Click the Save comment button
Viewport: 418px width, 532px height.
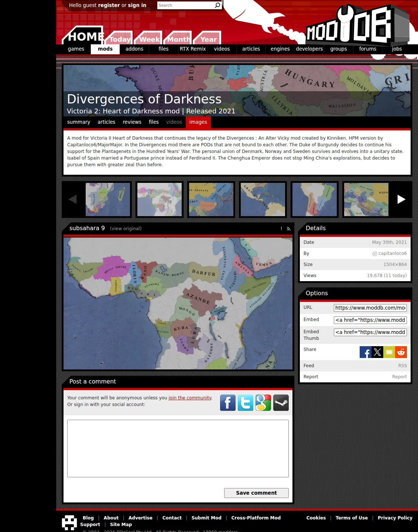[256, 493]
